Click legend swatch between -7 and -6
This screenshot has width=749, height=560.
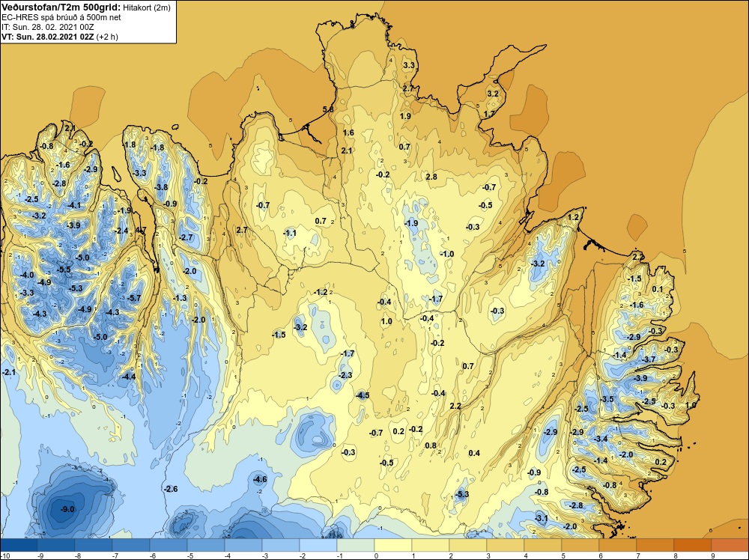131,545
